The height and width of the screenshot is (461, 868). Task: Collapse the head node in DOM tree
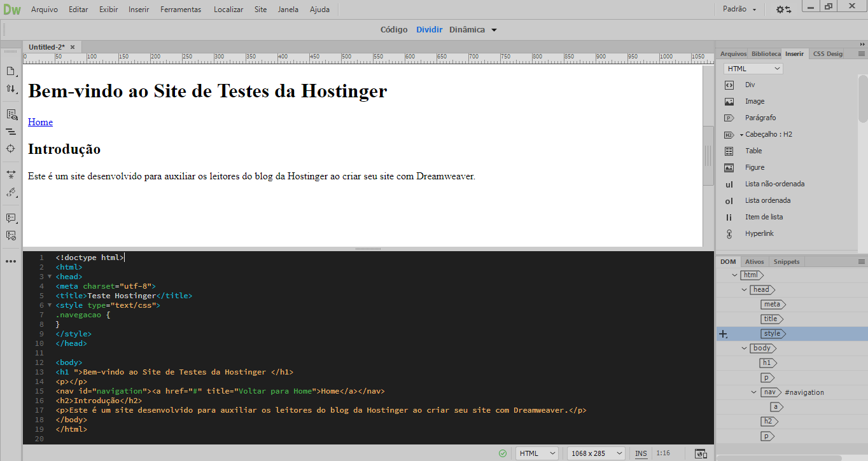[x=744, y=290]
